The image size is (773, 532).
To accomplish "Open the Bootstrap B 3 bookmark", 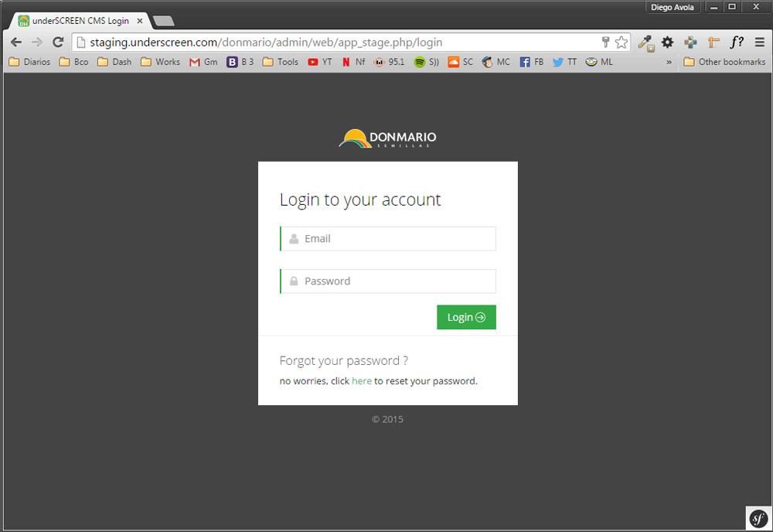I will click(240, 62).
